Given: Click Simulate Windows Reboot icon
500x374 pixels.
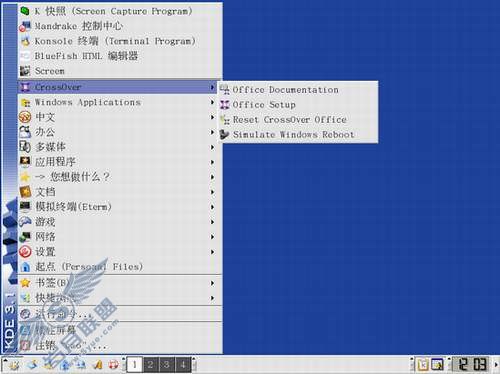Looking at the screenshot, I should (225, 135).
